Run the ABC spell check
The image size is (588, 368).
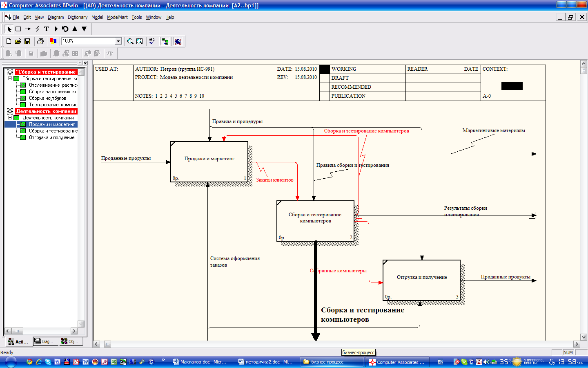(x=152, y=41)
